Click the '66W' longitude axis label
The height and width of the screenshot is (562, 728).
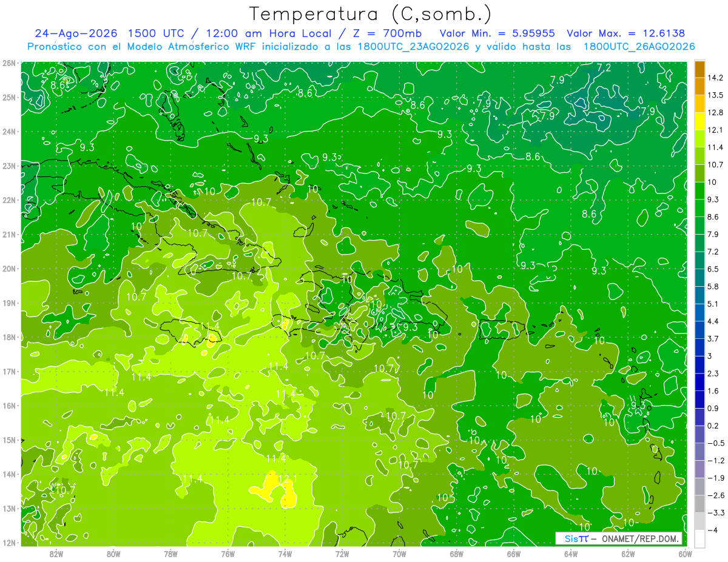[x=514, y=554]
